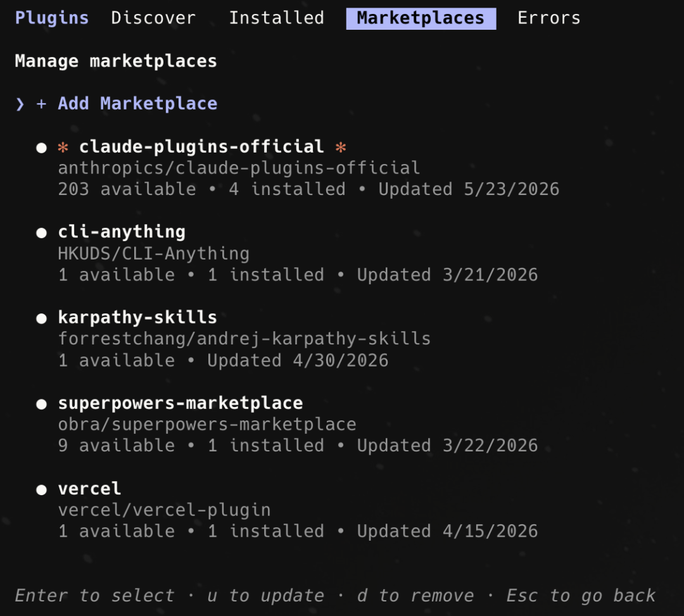Go to the Errors tab

548,18
